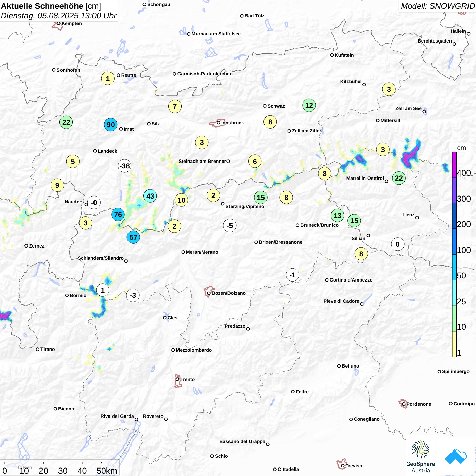This screenshot has height=476, width=476.
Task: Click the 10 cm station marker
Action: [x=182, y=200]
